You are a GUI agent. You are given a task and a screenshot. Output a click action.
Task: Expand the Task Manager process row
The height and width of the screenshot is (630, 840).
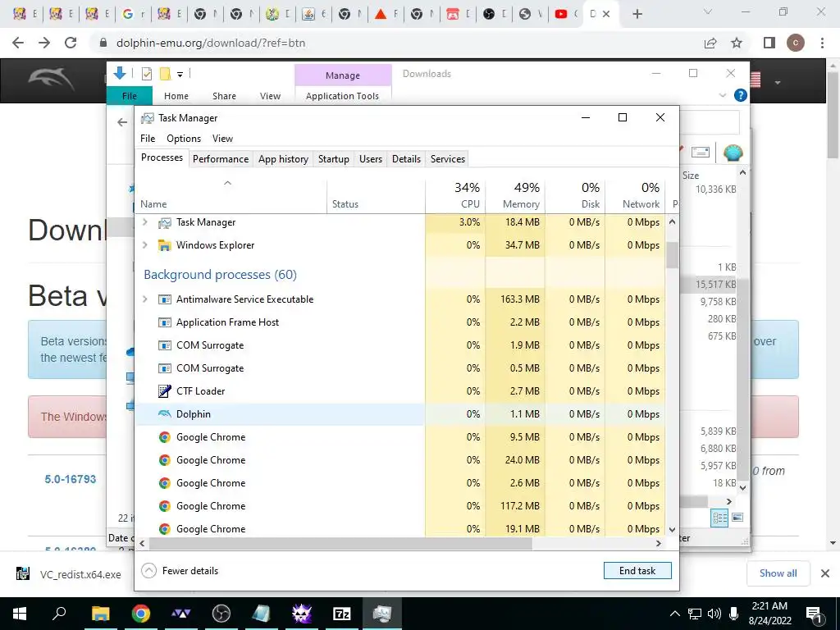[144, 222]
